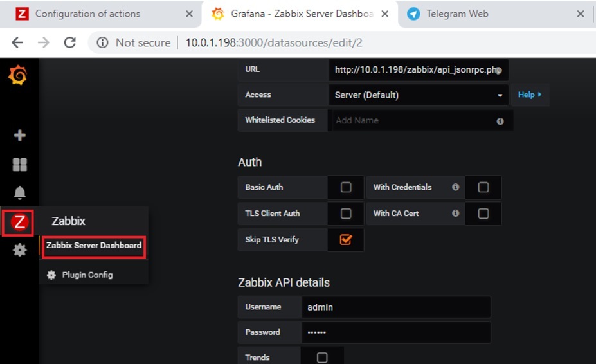Click the Grafana logo home icon
Screen dimensions: 596x364
click(x=18, y=76)
